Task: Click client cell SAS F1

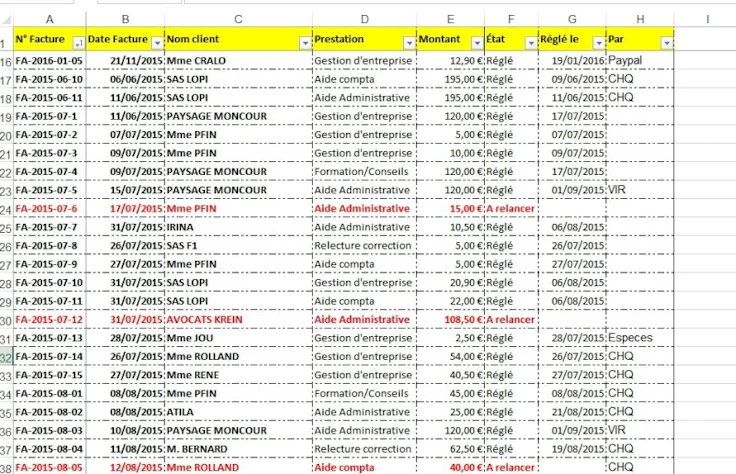Action: 238,245
